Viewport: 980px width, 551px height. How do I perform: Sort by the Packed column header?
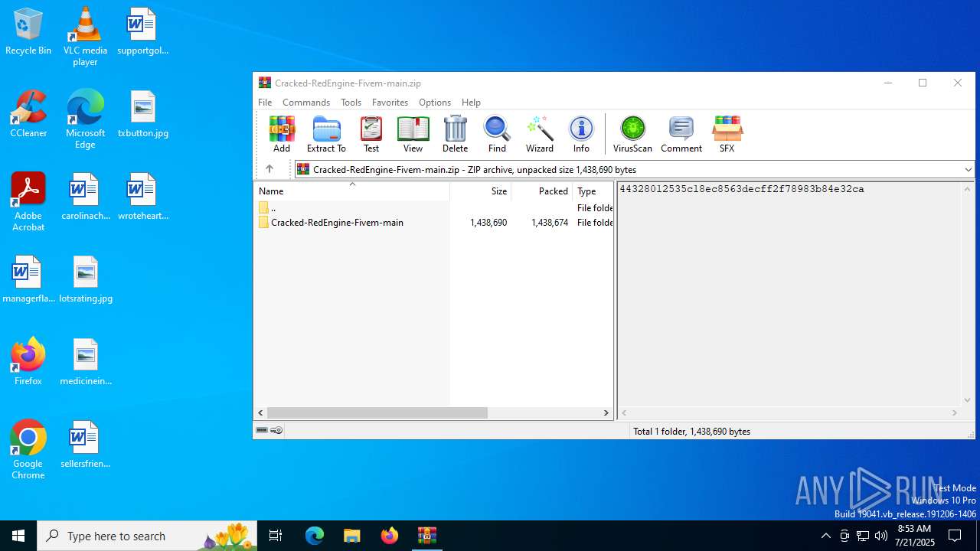(x=542, y=191)
